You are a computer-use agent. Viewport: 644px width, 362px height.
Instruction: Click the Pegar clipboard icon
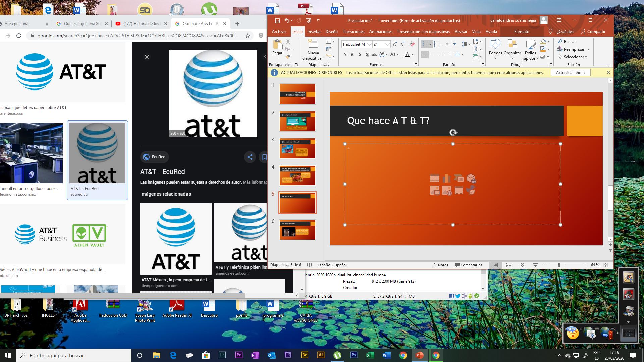[x=277, y=45]
